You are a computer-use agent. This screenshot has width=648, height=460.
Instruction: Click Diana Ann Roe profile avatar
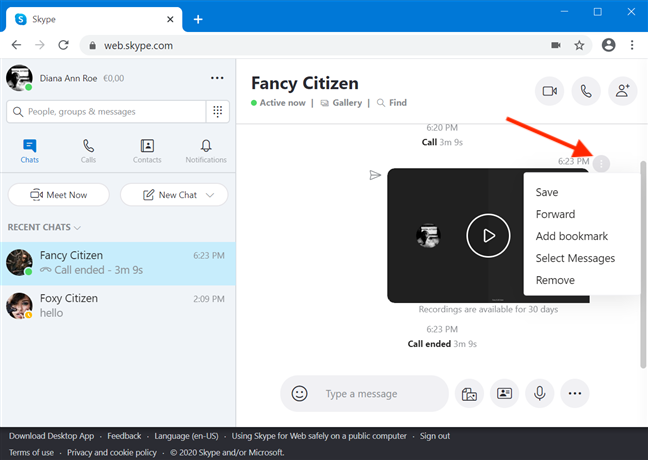pos(19,78)
